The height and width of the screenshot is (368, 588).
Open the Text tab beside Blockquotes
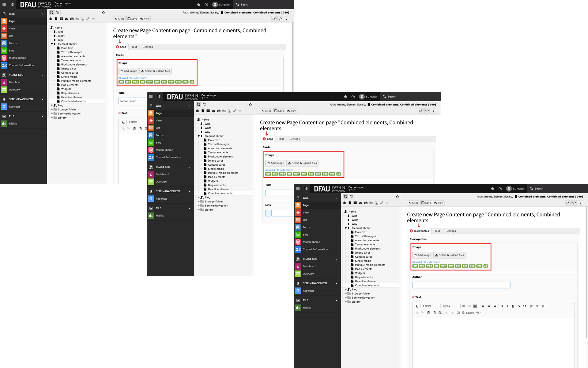coord(437,231)
